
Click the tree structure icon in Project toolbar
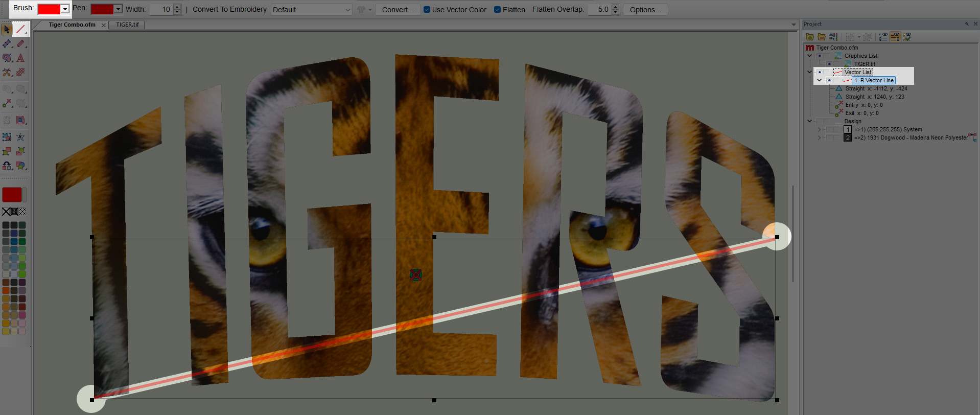click(833, 37)
